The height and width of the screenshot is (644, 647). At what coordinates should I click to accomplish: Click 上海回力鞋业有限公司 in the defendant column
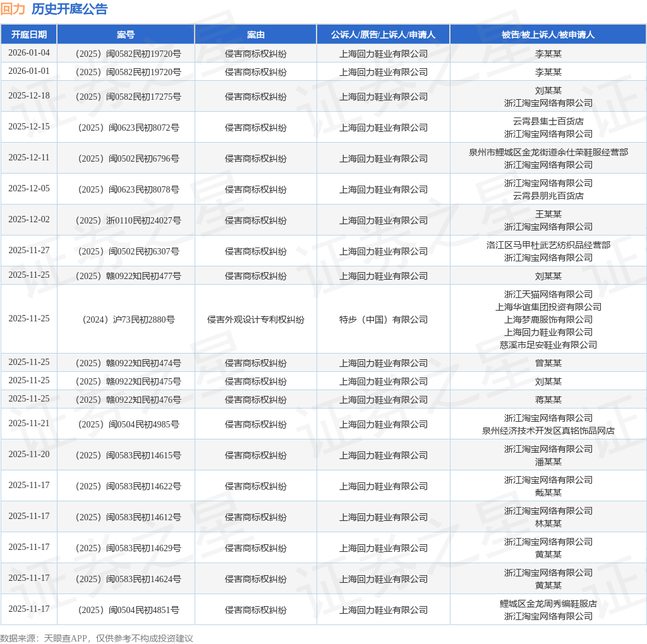tap(548, 332)
